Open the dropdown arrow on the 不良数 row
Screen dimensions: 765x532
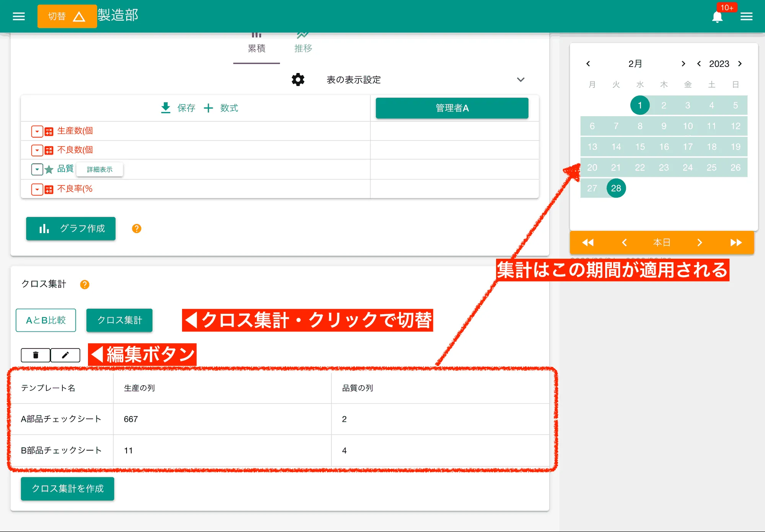pyautogui.click(x=37, y=150)
